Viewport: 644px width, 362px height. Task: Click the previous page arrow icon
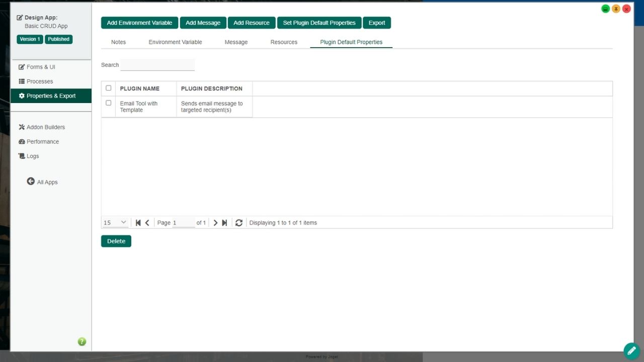tap(147, 223)
